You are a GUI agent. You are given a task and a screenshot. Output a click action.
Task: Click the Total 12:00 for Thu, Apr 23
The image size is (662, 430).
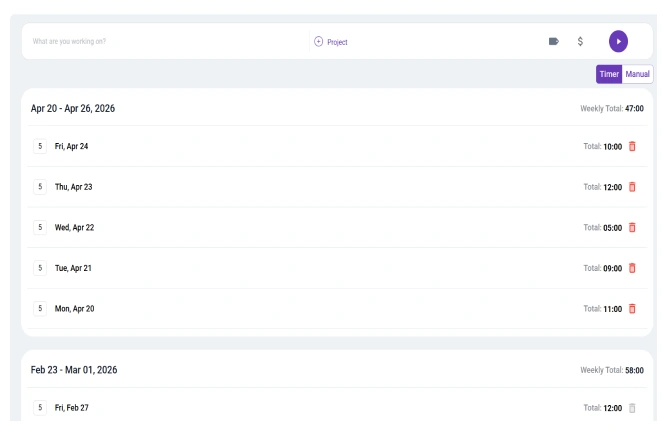pos(612,187)
